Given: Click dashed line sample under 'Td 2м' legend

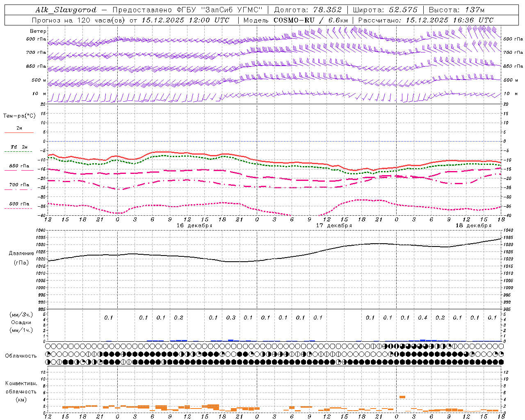Looking at the screenshot, I should click(19, 152).
